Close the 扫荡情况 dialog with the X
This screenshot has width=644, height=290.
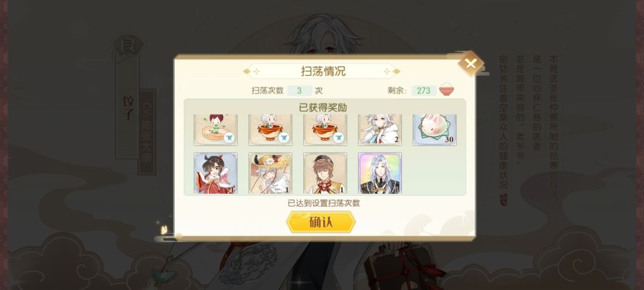[x=470, y=64]
